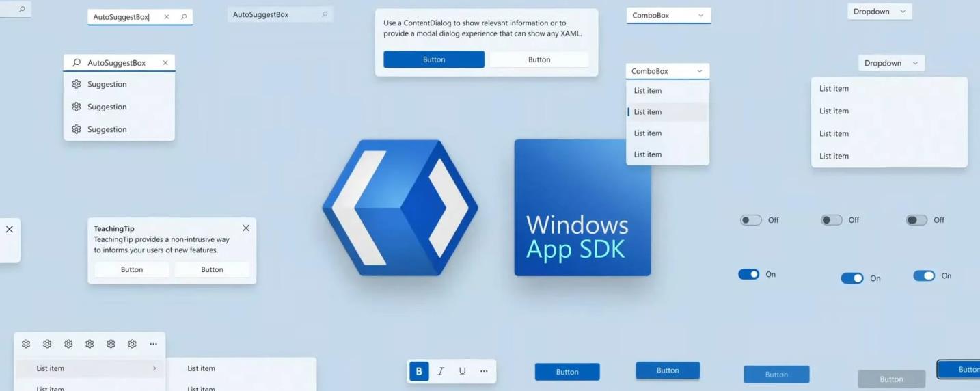Click gear icon beside middle Suggestion
The image size is (980, 391).
(x=77, y=107)
